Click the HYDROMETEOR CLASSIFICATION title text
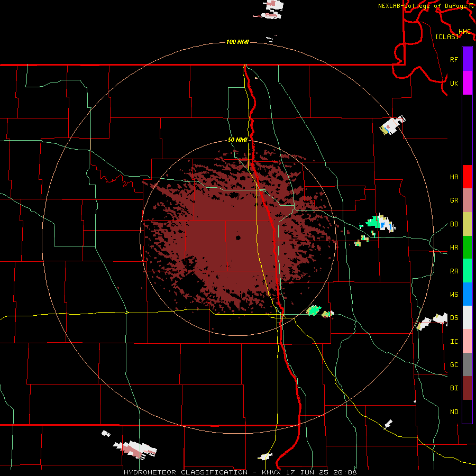This screenshot has height=476, width=476. [x=186, y=472]
